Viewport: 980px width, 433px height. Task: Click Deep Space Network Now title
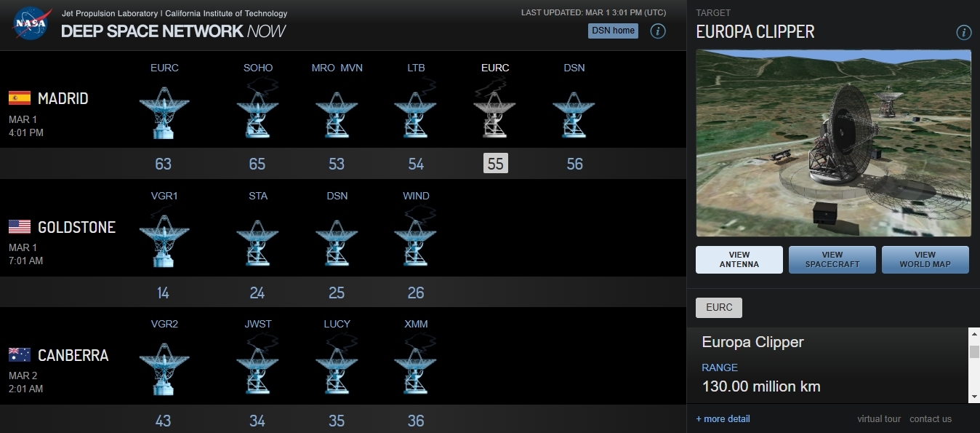point(173,31)
